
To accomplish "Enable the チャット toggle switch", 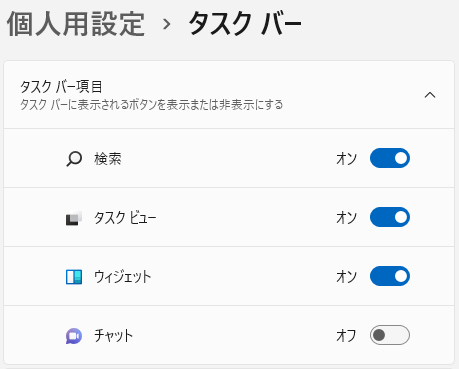I will pyautogui.click(x=390, y=335).
